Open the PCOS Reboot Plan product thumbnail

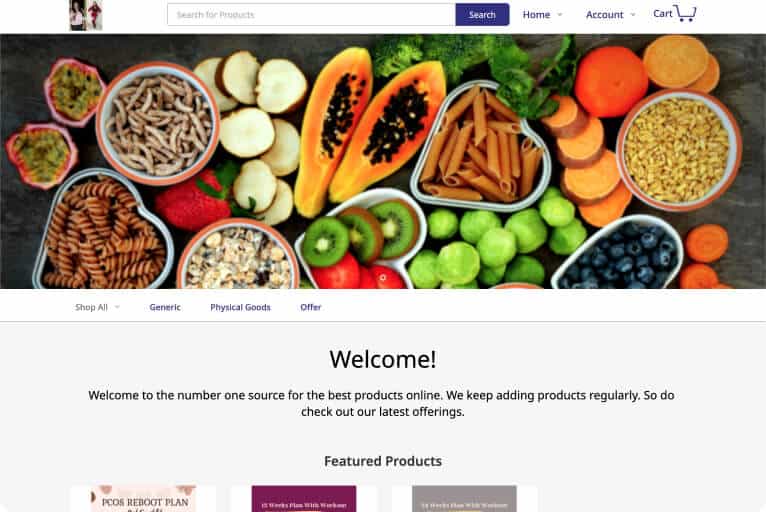point(144,499)
